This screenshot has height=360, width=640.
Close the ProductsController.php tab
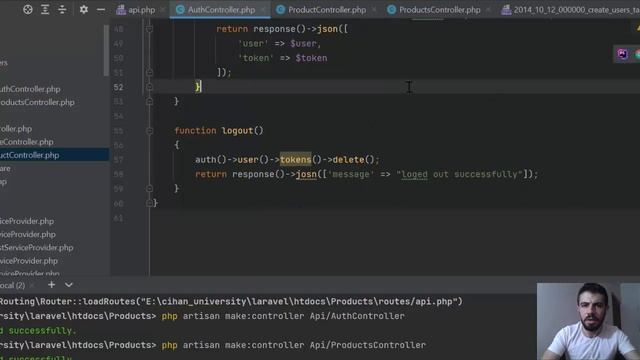(488, 10)
